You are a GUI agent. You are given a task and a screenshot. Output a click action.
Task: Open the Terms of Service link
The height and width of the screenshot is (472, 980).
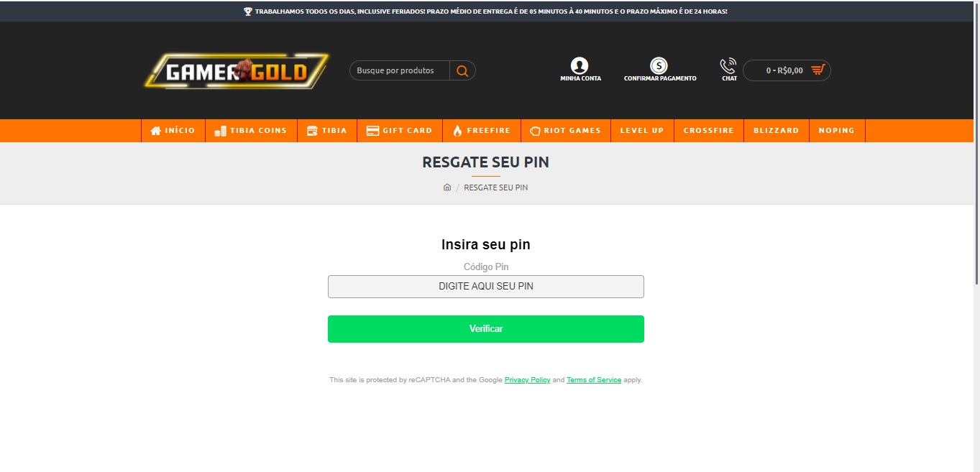(x=594, y=380)
